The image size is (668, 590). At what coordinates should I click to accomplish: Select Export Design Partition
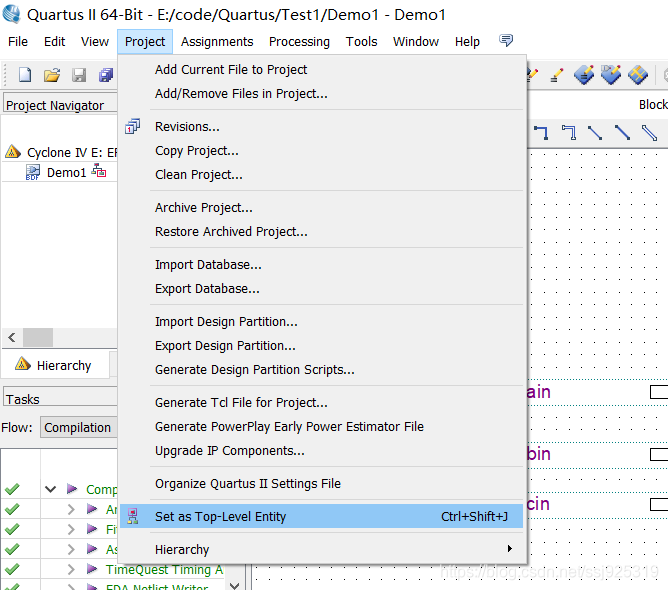pyautogui.click(x=321, y=345)
